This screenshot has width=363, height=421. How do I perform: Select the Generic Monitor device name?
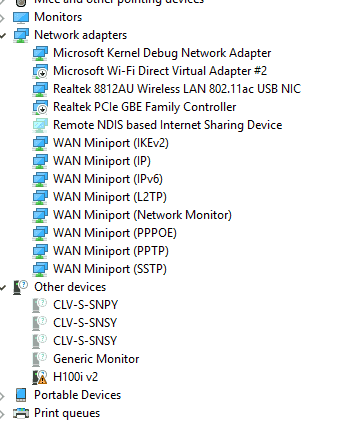96,359
